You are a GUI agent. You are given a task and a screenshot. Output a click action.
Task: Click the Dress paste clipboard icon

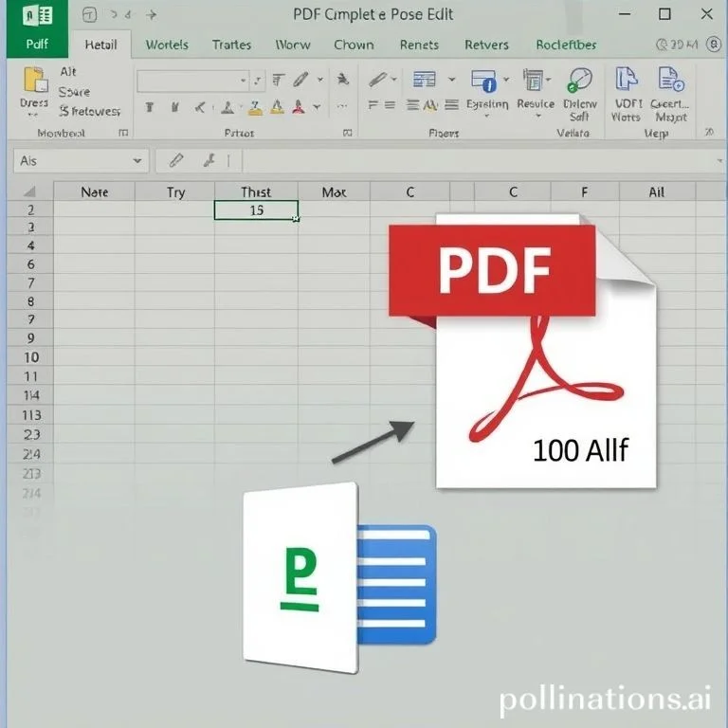pos(35,80)
